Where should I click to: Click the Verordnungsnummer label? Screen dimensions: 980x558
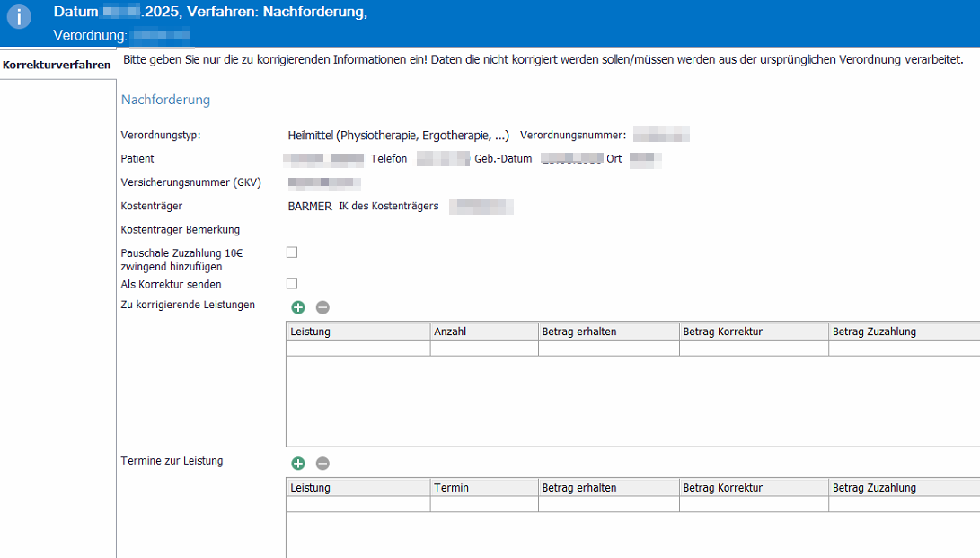pos(573,135)
